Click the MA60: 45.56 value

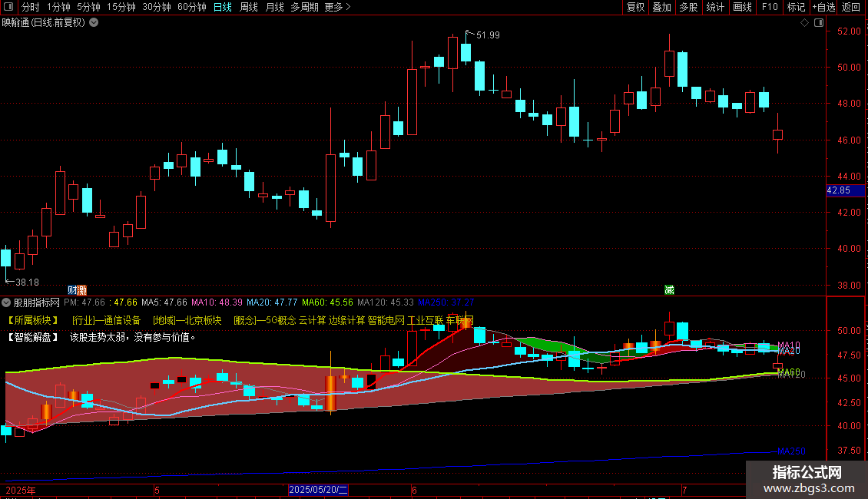click(327, 302)
